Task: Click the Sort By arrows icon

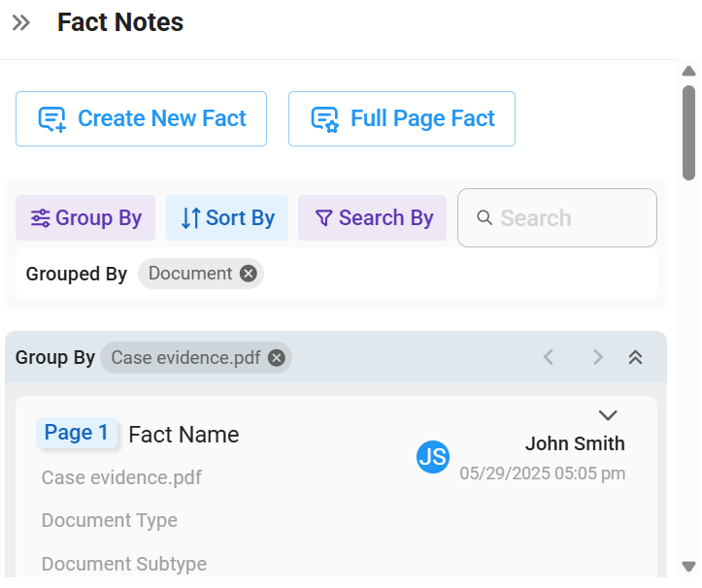Action: coord(190,218)
